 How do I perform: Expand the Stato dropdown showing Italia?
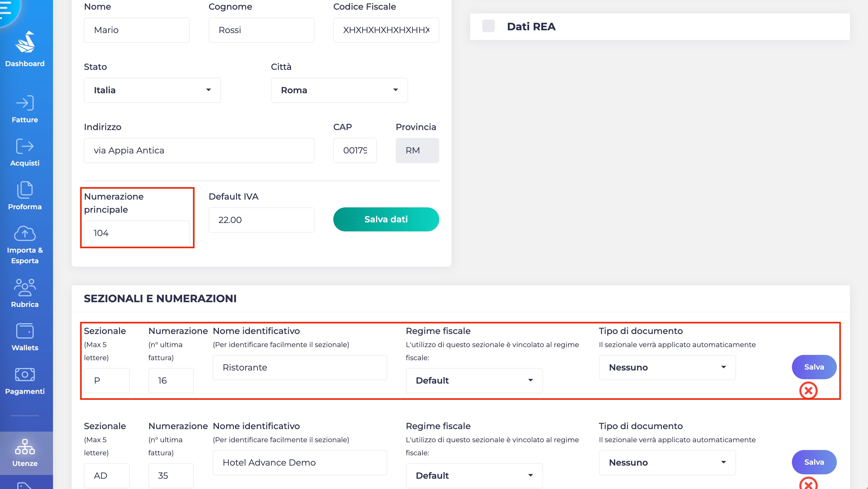point(152,90)
